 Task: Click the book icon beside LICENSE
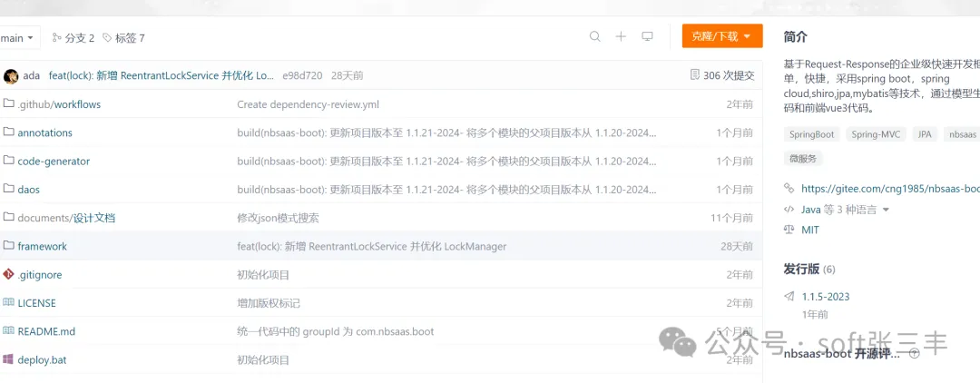pos(8,302)
